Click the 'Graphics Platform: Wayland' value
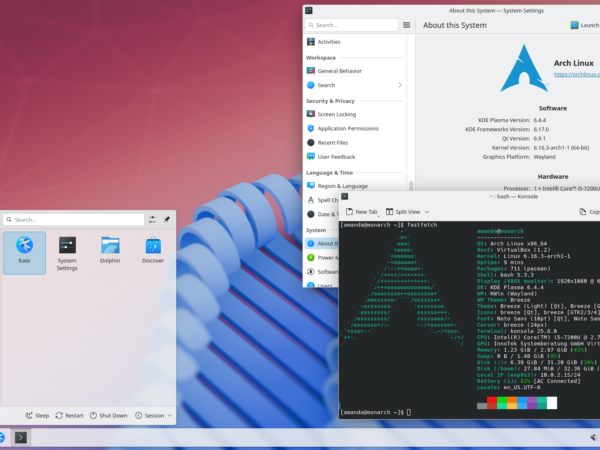600x450 pixels. [x=545, y=157]
